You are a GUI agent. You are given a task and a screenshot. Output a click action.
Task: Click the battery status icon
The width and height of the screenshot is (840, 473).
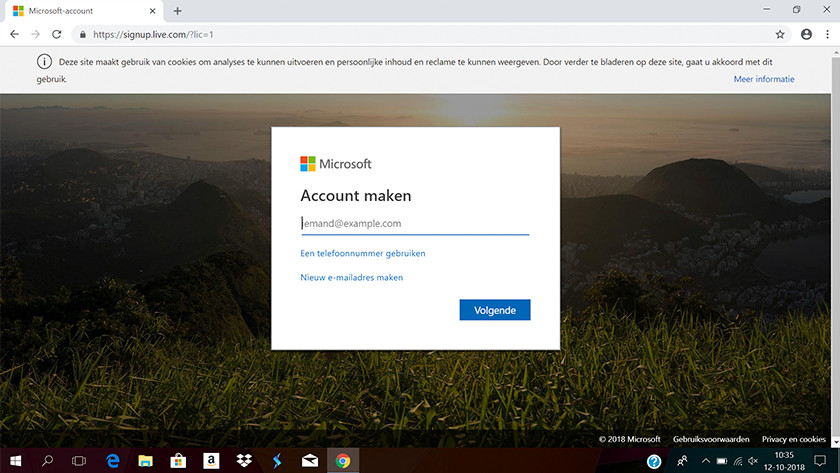click(x=722, y=461)
